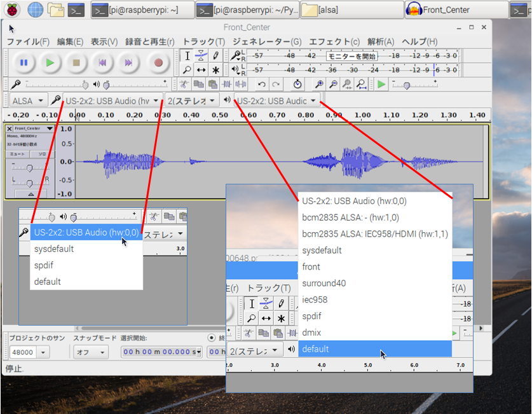Open the Raspberry Pi main menu

[x=12, y=10]
